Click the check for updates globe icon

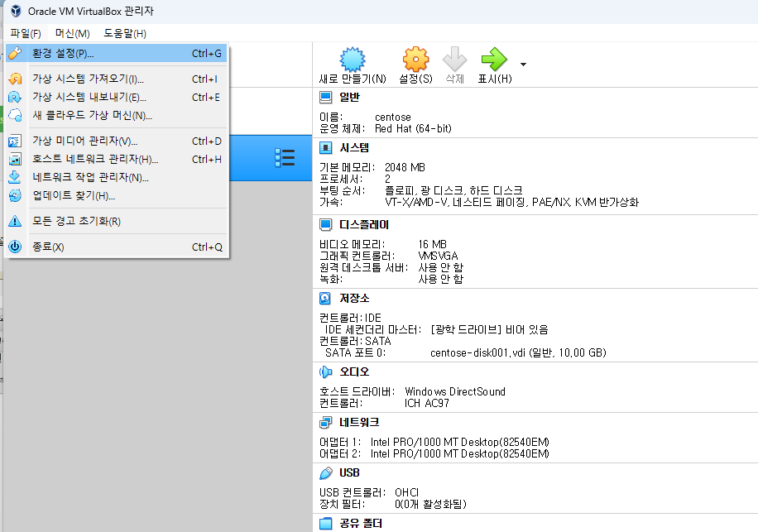pos(15,196)
